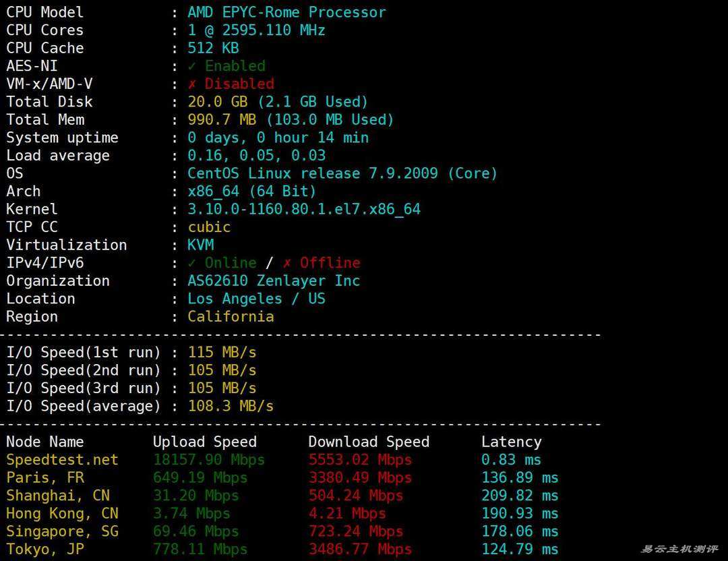Click the Download Speed column header
The width and height of the screenshot is (728, 561).
pyautogui.click(x=369, y=442)
